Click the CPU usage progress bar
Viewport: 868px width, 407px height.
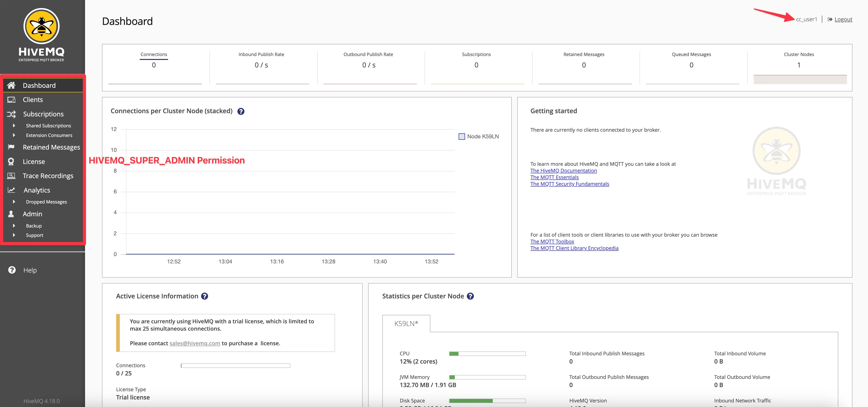[487, 354]
